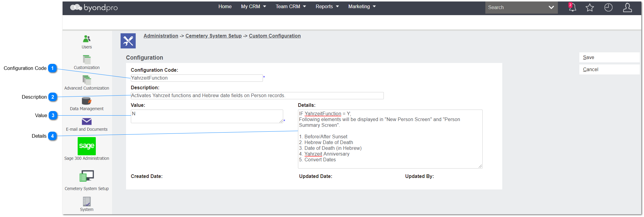This screenshot has width=644, height=217.
Task: Click into the Description text field
Action: coord(257,96)
